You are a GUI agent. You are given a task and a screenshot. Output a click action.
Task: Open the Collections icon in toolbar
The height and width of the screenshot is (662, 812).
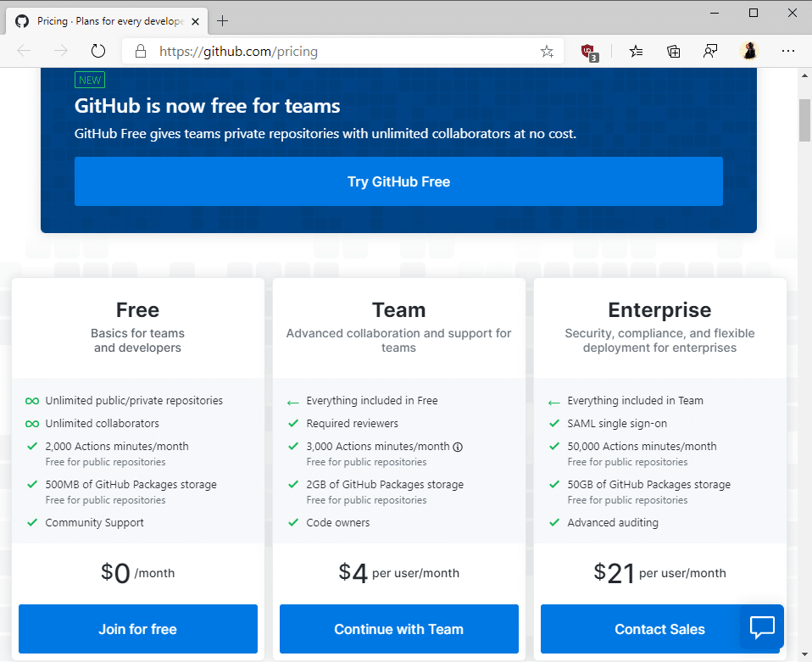(674, 51)
